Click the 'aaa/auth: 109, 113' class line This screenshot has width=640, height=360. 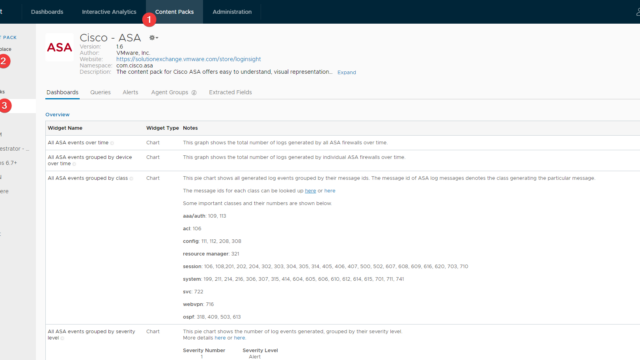click(x=204, y=216)
